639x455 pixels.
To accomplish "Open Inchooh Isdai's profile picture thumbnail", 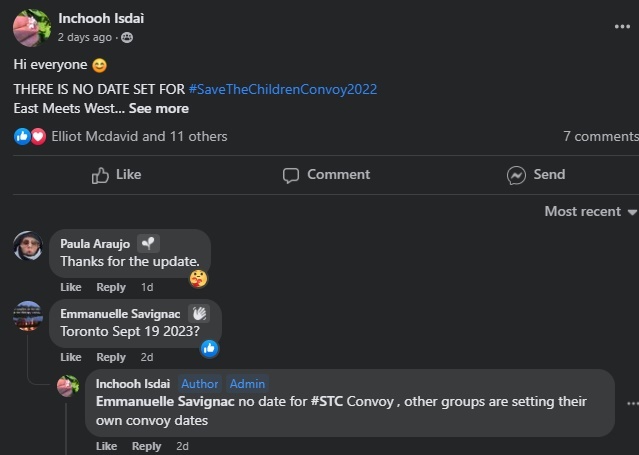I will pyautogui.click(x=31, y=28).
